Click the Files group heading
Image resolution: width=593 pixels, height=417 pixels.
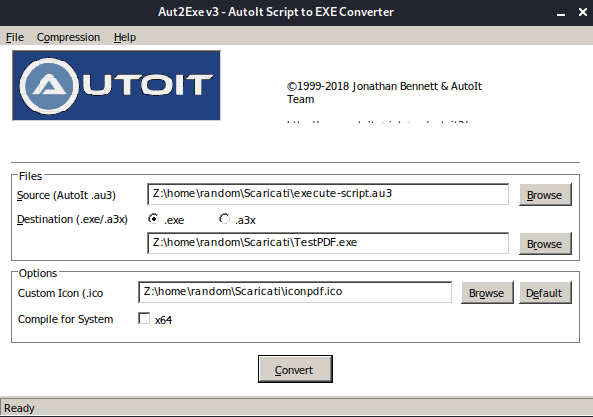30,176
